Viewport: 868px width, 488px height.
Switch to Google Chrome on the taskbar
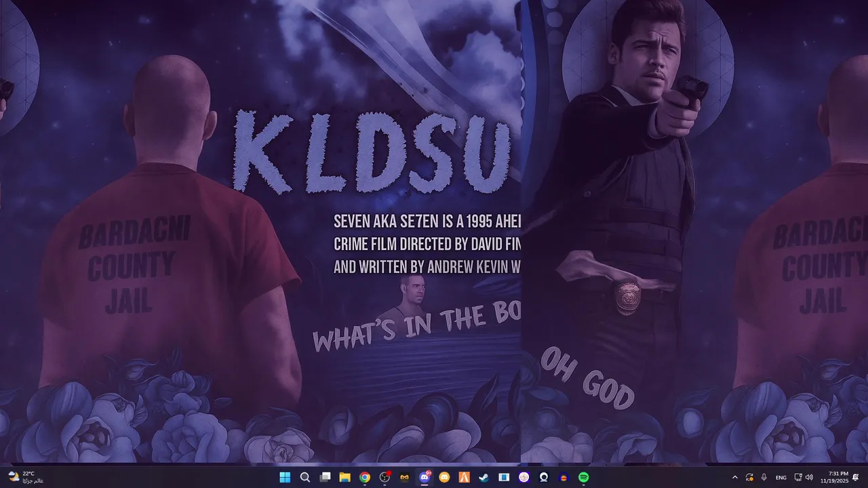pyautogui.click(x=365, y=477)
